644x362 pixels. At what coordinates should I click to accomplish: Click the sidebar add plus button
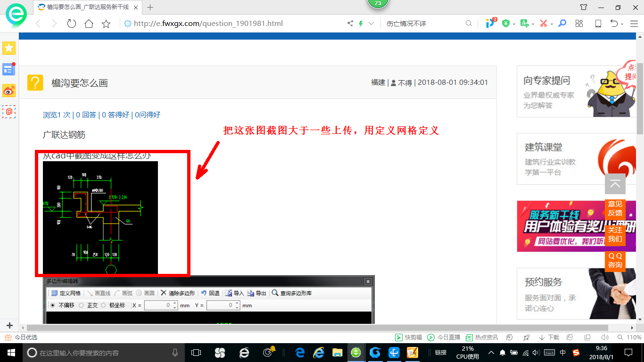(9, 326)
